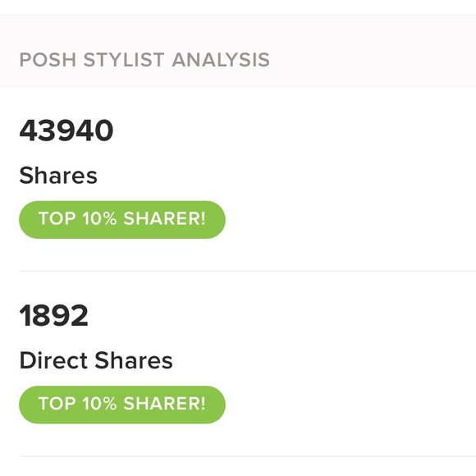The image size is (476, 476).
Task: Tap the 43940 shares count
Action: 66,130
